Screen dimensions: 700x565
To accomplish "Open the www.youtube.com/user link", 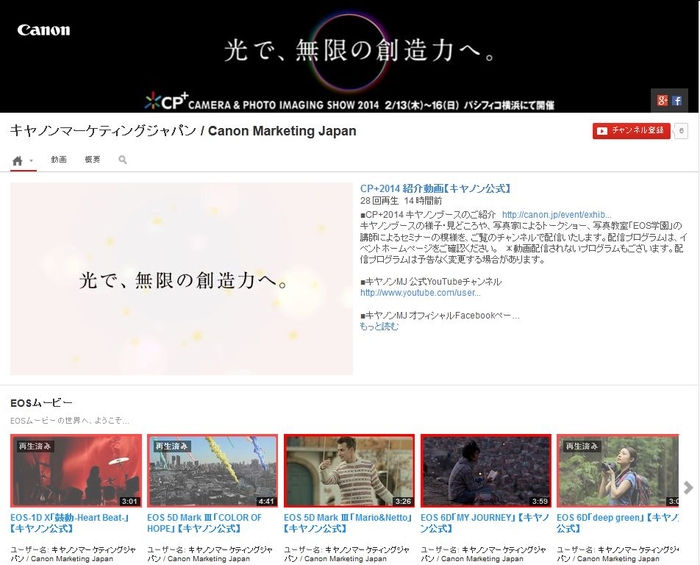I will (x=420, y=293).
